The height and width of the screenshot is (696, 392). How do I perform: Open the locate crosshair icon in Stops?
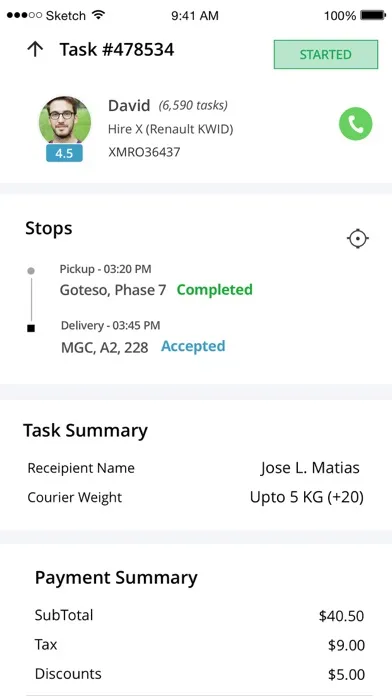coord(358,239)
